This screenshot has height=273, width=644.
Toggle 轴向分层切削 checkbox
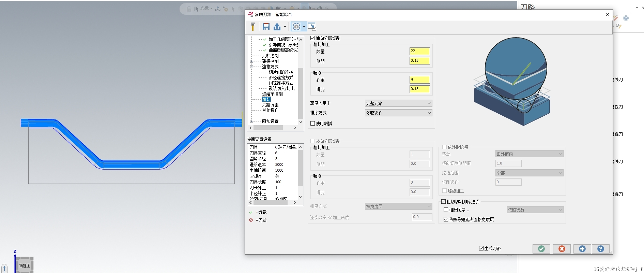(312, 38)
